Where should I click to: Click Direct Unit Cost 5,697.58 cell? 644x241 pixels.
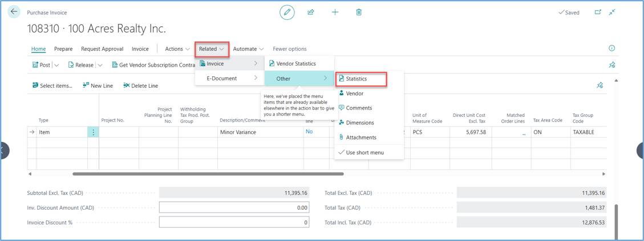470,132
